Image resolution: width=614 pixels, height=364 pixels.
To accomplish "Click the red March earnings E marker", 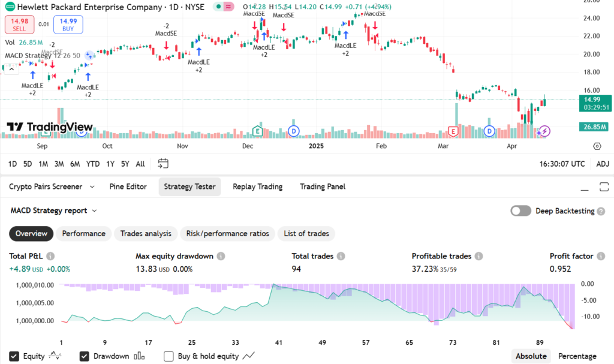I will tap(453, 131).
